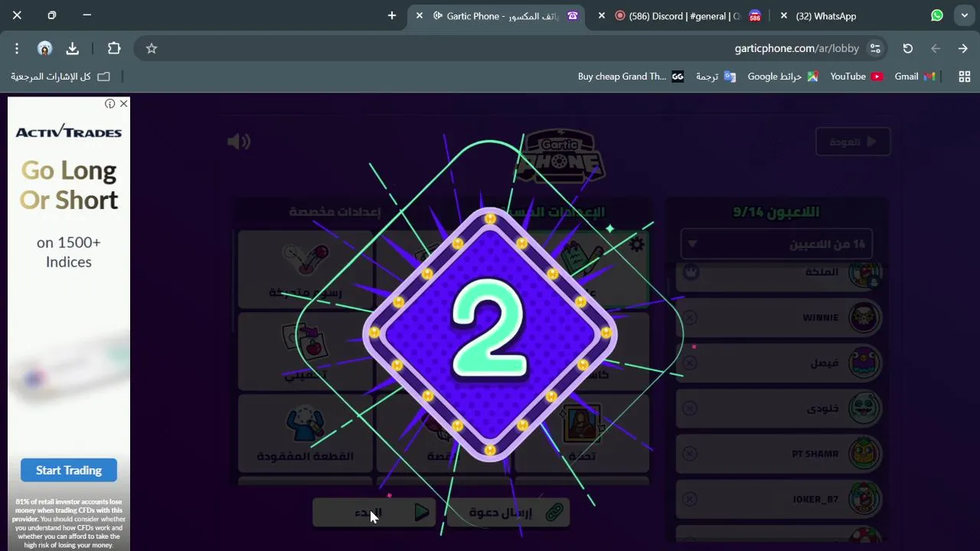980x551 pixels.
Task: Send an invite link via إرسال دعوة
Action: (x=509, y=513)
